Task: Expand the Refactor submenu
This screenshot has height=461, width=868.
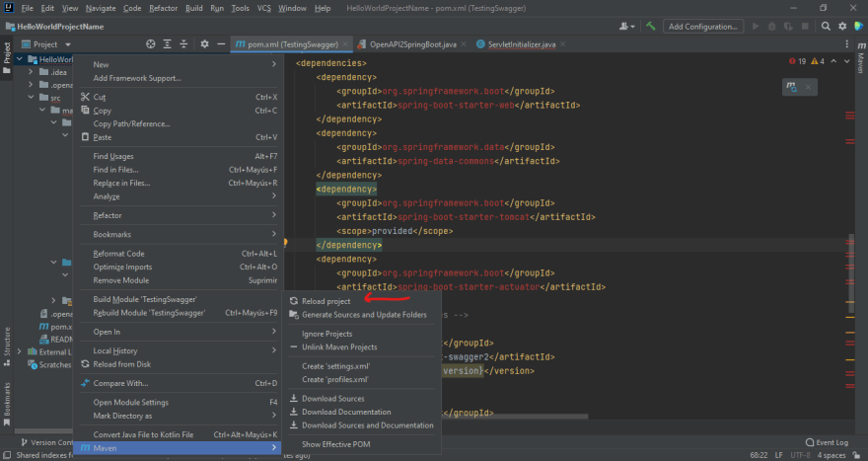Action: pyautogui.click(x=181, y=215)
